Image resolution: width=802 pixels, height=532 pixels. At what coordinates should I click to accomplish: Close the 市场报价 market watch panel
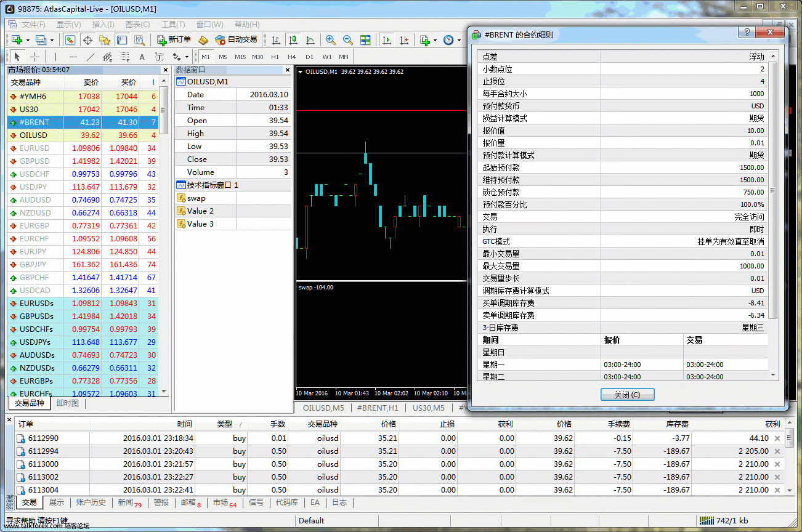164,70
